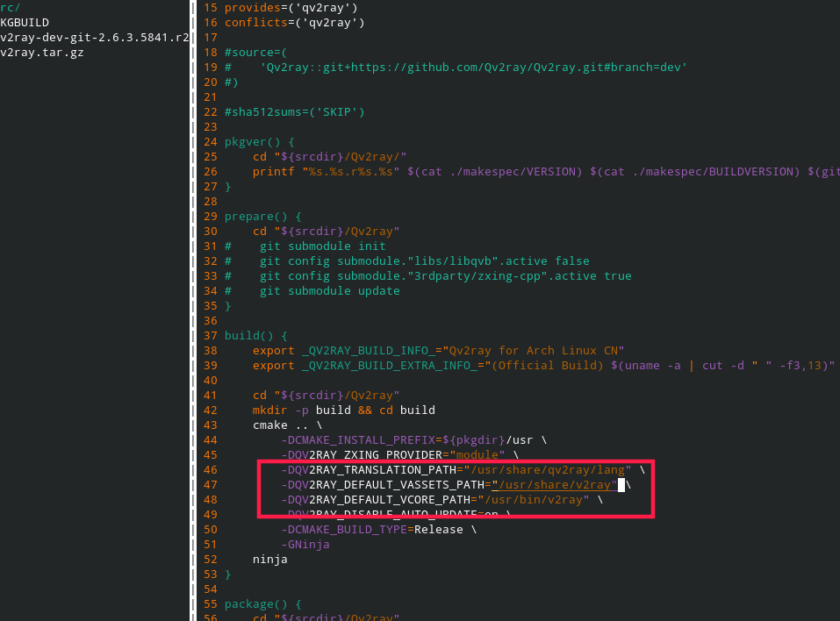Click the build() function declaration
The height and width of the screenshot is (621, 840).
click(255, 336)
